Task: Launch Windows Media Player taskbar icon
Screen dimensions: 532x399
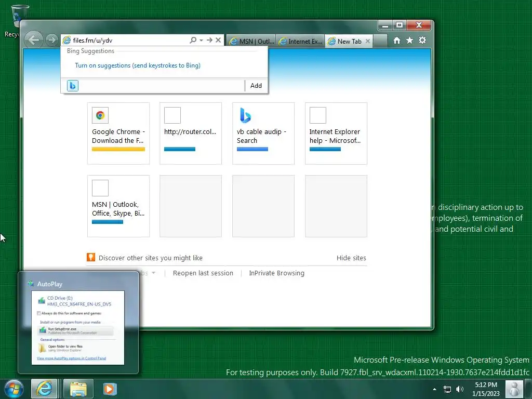Action: (x=110, y=389)
